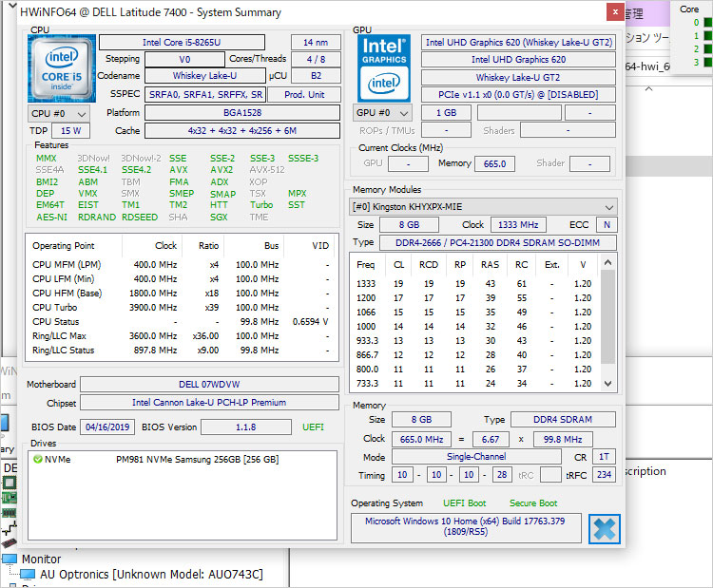Image resolution: width=713 pixels, height=588 pixels.
Task: Click the AES-NI feature label
Action: 52,218
